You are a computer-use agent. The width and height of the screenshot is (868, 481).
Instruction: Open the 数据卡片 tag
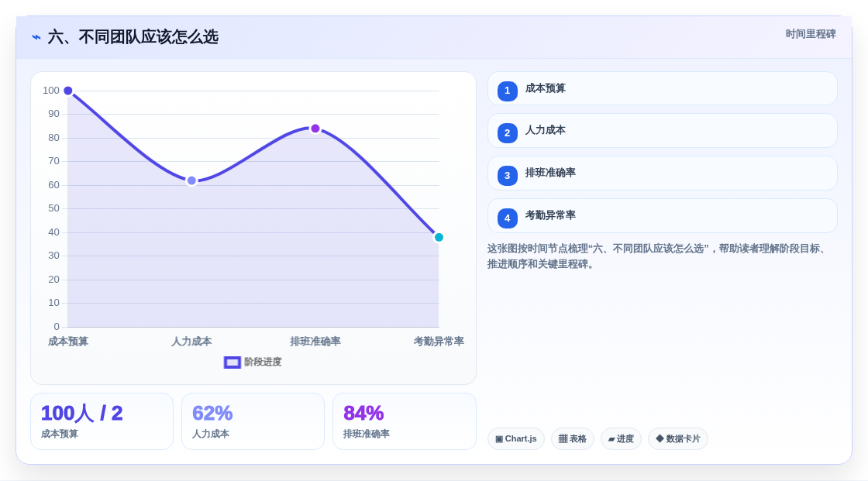[678, 439]
